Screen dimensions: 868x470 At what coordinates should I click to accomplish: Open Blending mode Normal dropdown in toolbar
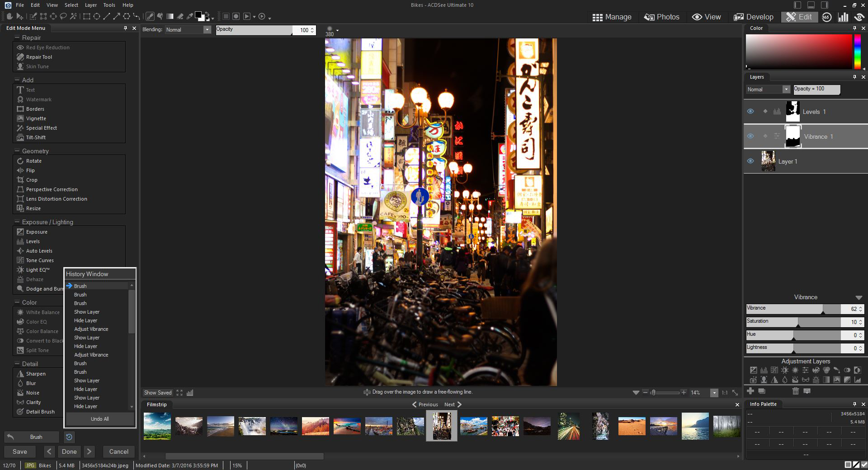pyautogui.click(x=207, y=30)
